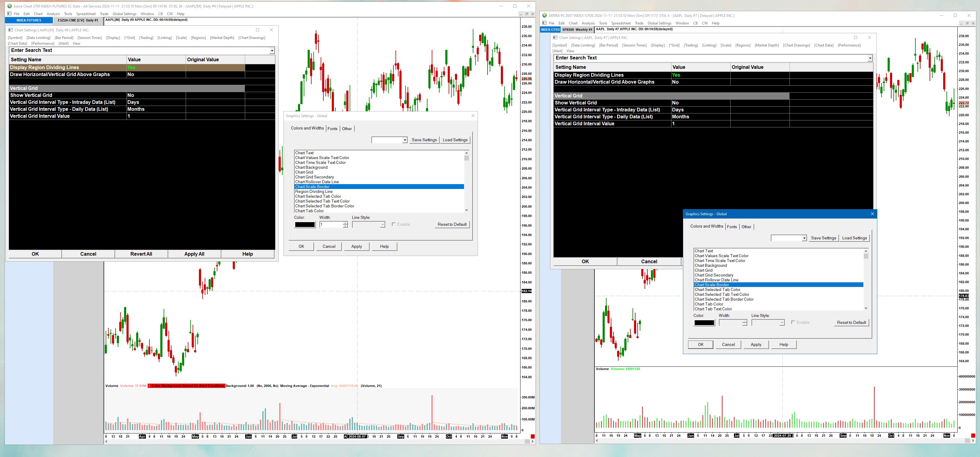Click red square at AAPL[M] Daily #9 chart corner
980x457 pixels.
(533, 436)
